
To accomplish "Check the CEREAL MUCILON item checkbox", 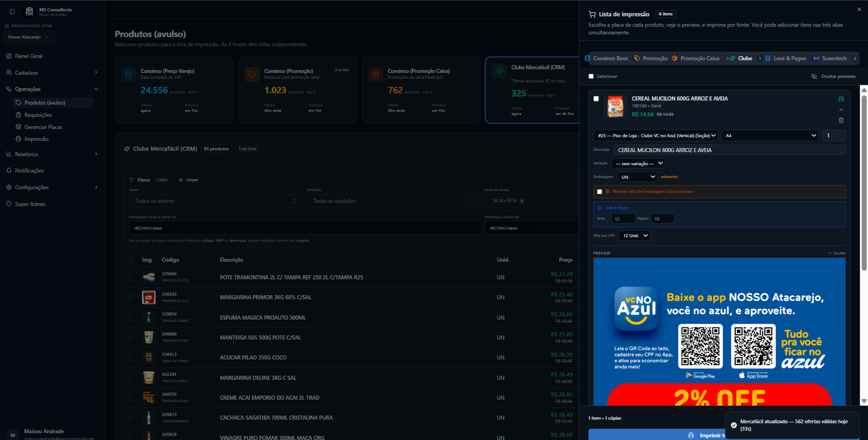I will 596,99.
